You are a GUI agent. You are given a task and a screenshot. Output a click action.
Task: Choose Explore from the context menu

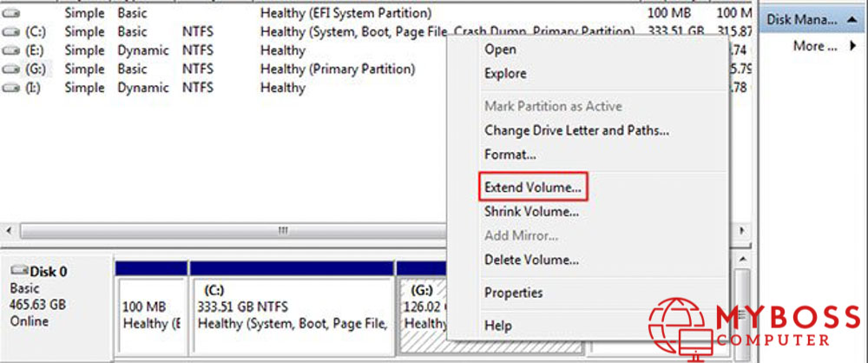click(505, 74)
